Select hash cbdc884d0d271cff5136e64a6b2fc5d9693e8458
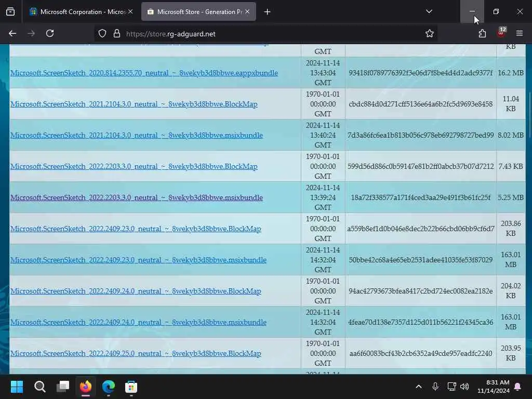The height and width of the screenshot is (399, 532). (x=421, y=104)
